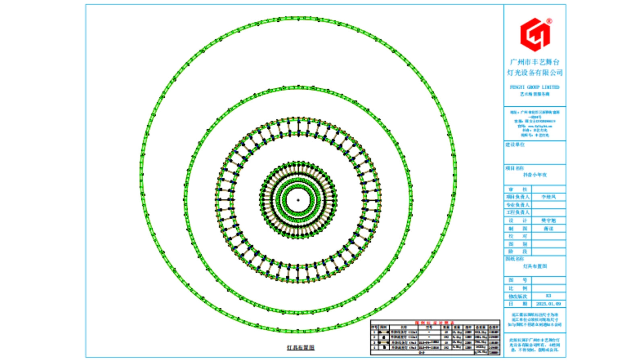
Task: Click the 图纸名称 value 灯具布置图 in title block
Action: click(535, 266)
